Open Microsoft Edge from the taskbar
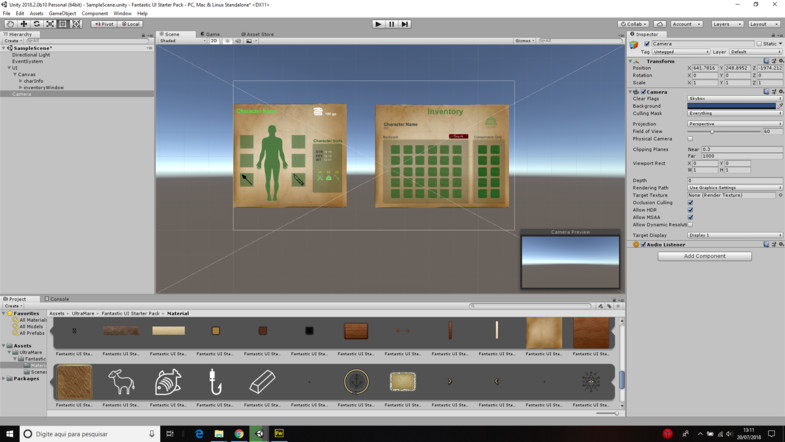The image size is (785, 442). [199, 433]
